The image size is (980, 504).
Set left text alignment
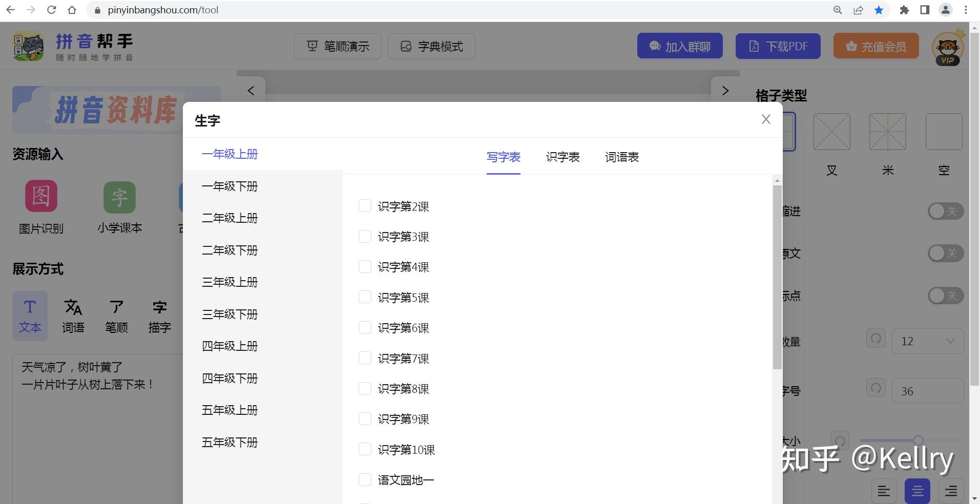(884, 491)
